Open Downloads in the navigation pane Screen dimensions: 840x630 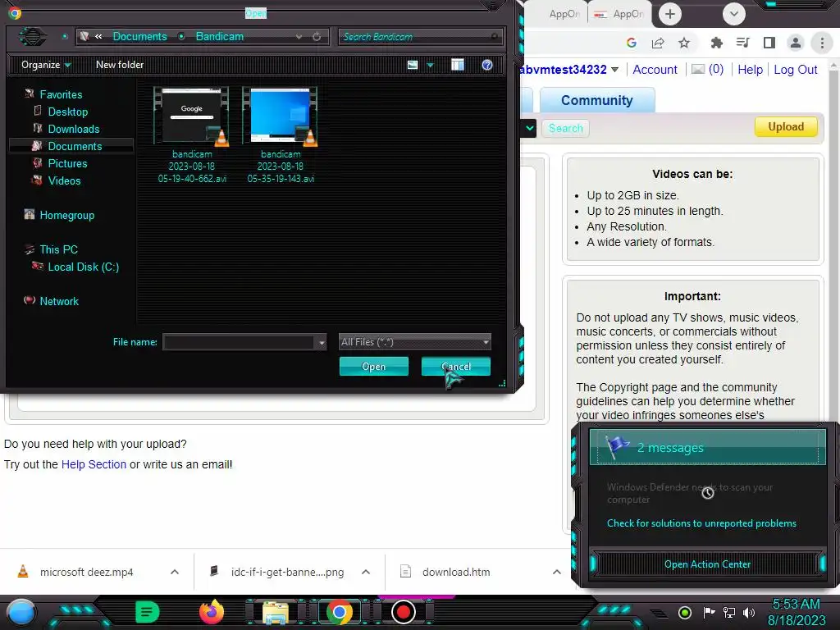click(73, 129)
